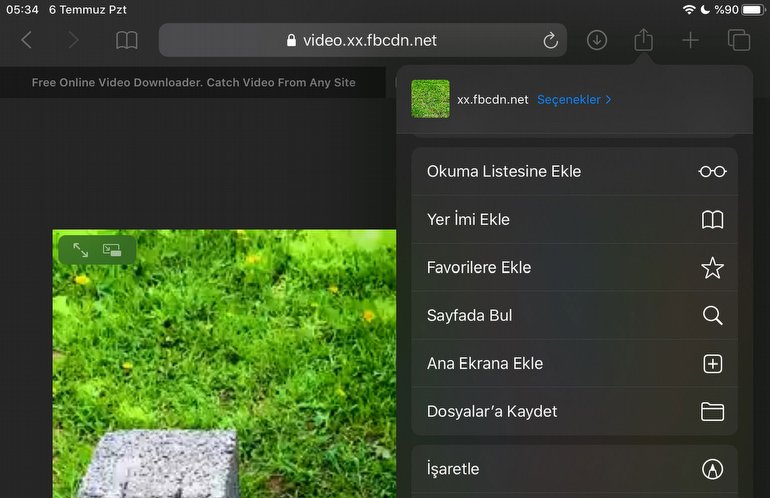
Task: Tap the xx.fbcdn.net title in the share sheet
Action: coord(493,100)
